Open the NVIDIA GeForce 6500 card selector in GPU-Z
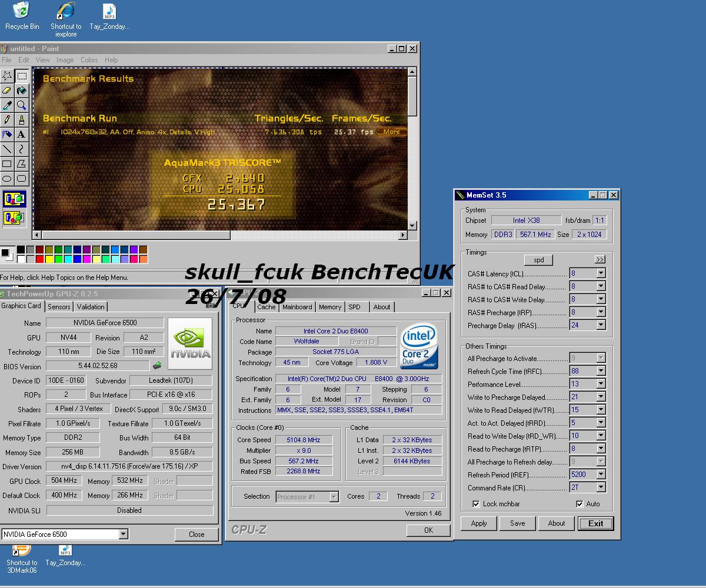The height and width of the screenshot is (588, 706). 124,534
